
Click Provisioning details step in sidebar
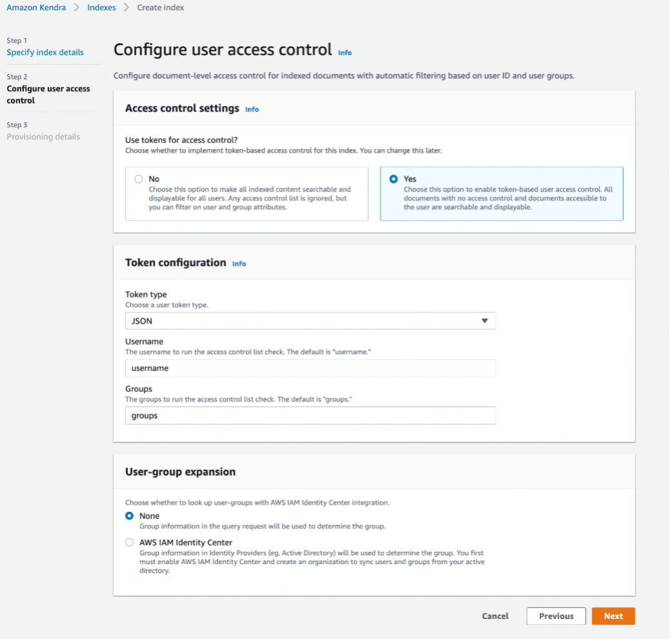click(43, 137)
